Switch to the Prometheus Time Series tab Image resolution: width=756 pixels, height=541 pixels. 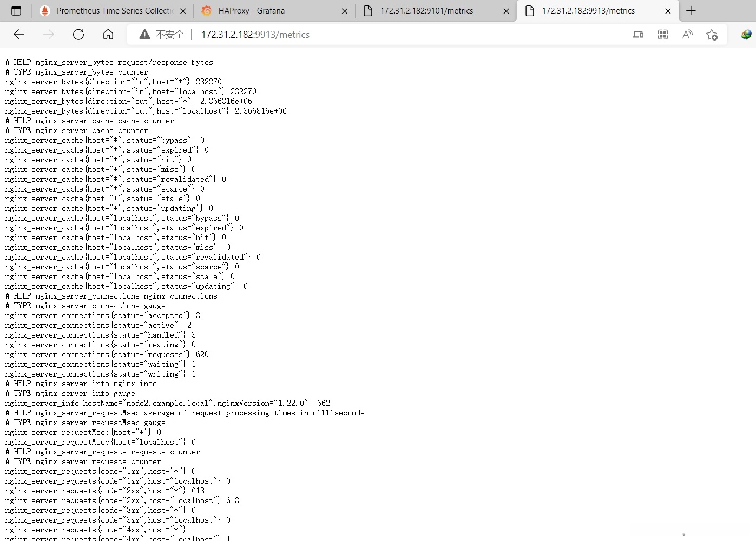[x=113, y=11]
